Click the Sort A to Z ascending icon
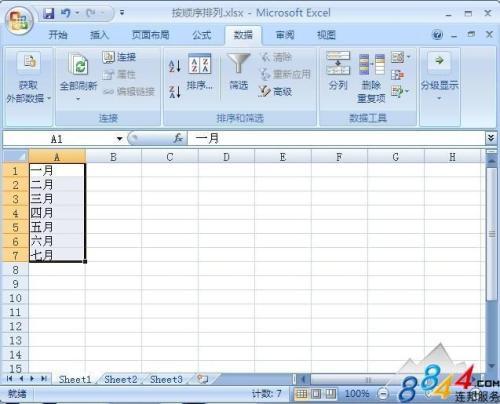 tap(175, 66)
